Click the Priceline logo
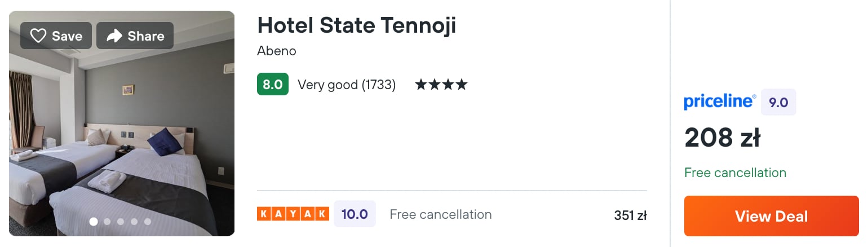Screen dimensions: 868x247 click(x=720, y=102)
